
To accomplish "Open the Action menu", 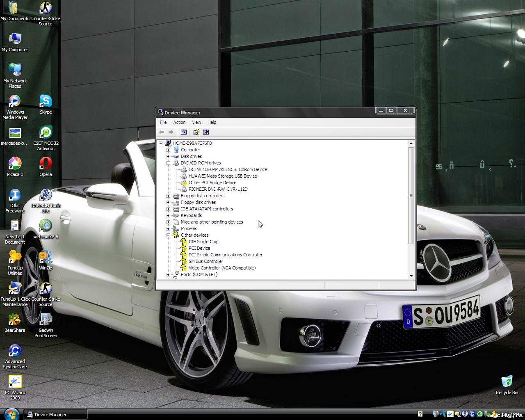I will click(179, 122).
